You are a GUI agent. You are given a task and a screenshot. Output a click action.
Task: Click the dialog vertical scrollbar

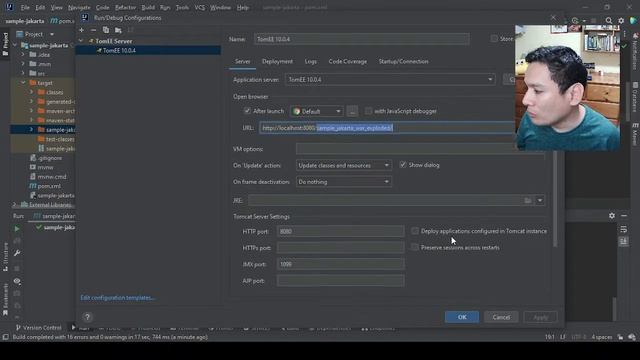click(555, 200)
